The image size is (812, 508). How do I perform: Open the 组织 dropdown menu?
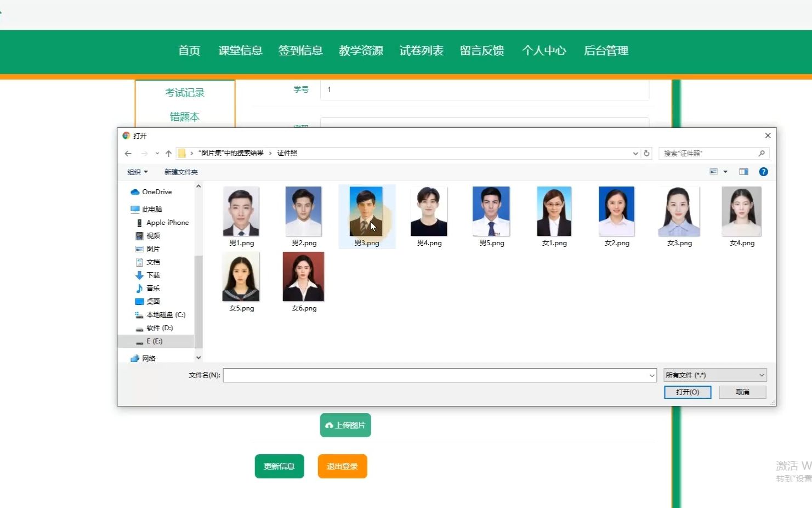137,172
